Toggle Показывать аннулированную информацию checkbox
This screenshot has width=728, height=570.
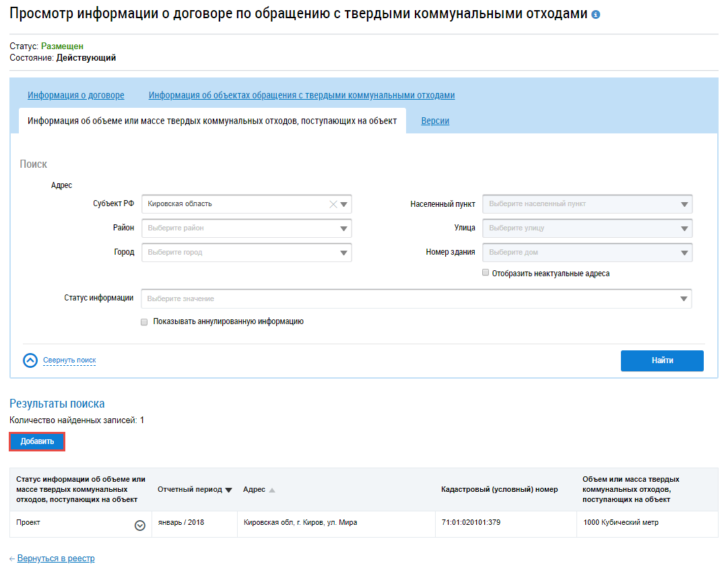click(x=144, y=322)
